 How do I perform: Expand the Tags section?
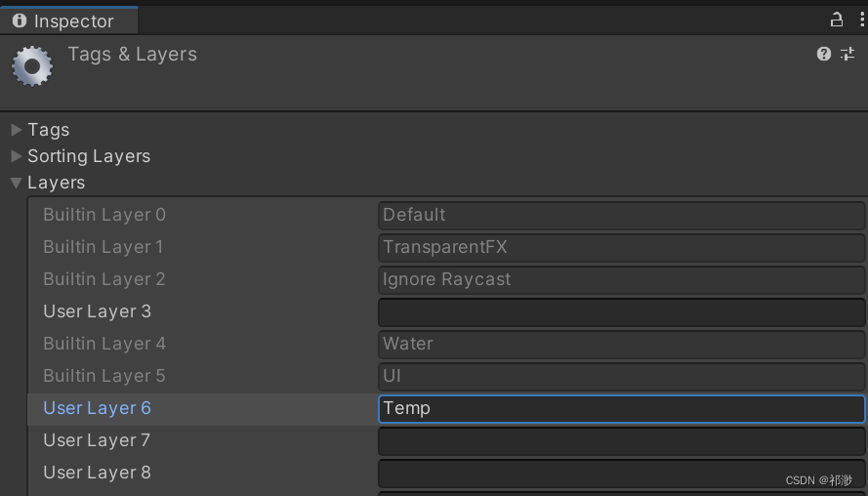tap(17, 130)
